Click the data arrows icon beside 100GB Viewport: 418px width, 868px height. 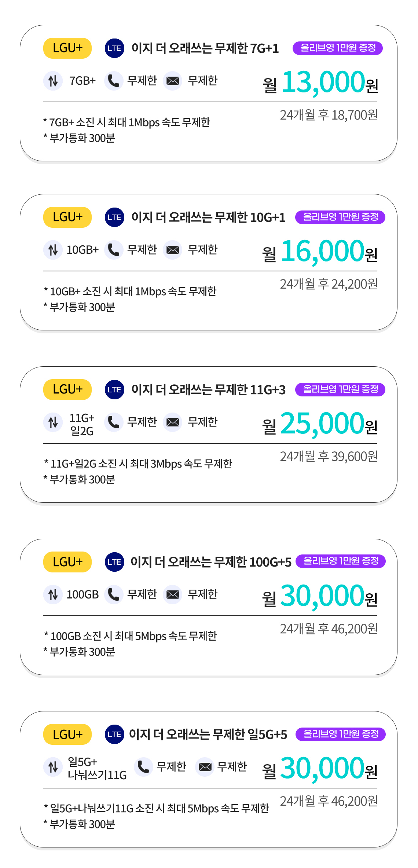point(53,594)
